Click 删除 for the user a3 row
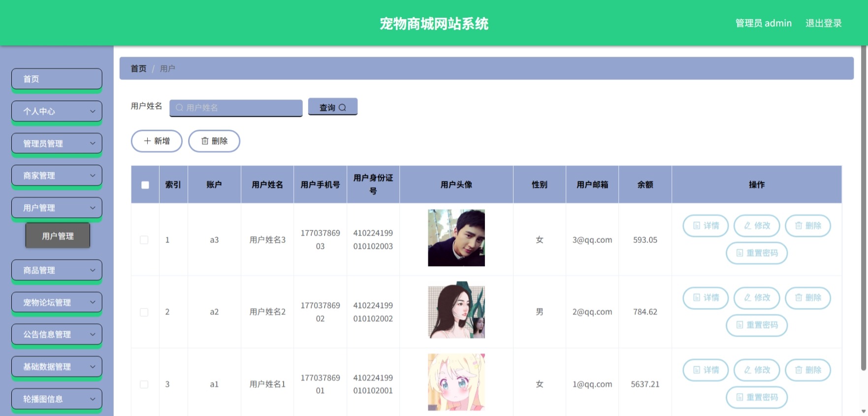The height and width of the screenshot is (416, 868). 808,226
